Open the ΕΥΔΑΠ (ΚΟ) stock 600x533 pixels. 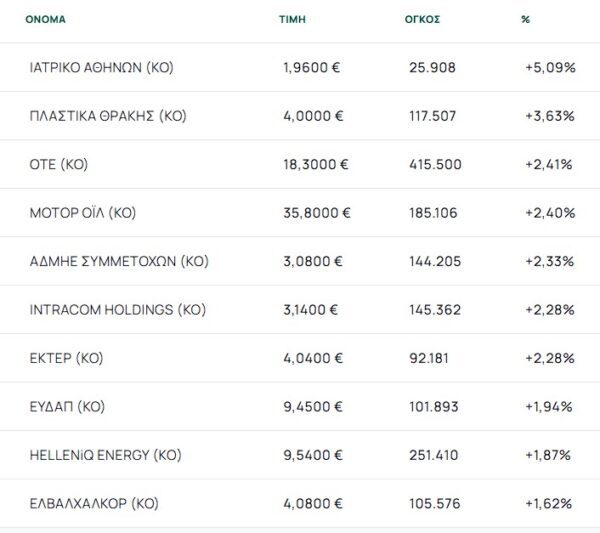68,407
